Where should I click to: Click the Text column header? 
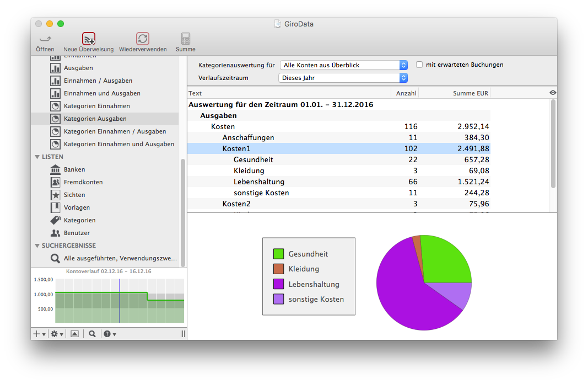tap(289, 93)
